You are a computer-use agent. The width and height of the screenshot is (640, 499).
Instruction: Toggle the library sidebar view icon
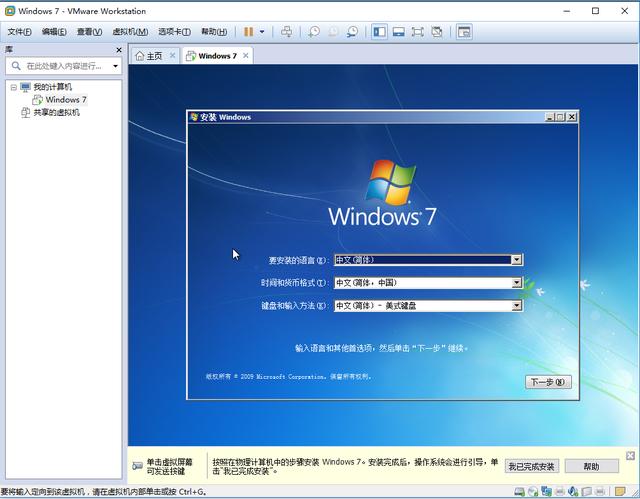[x=379, y=32]
